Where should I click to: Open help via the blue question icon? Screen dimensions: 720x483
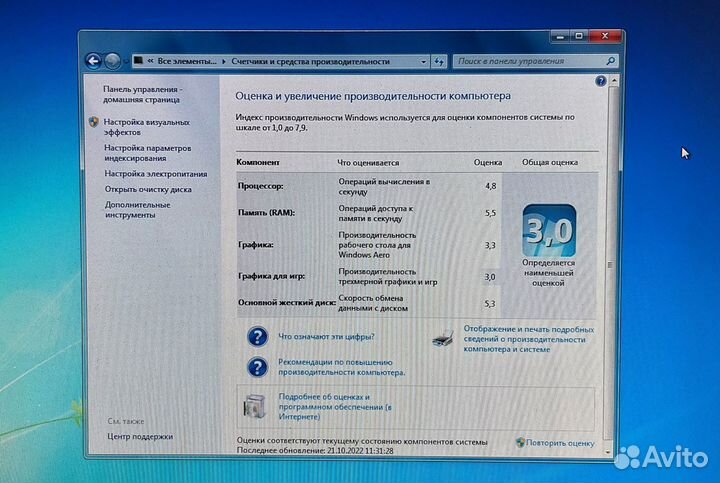pos(600,81)
